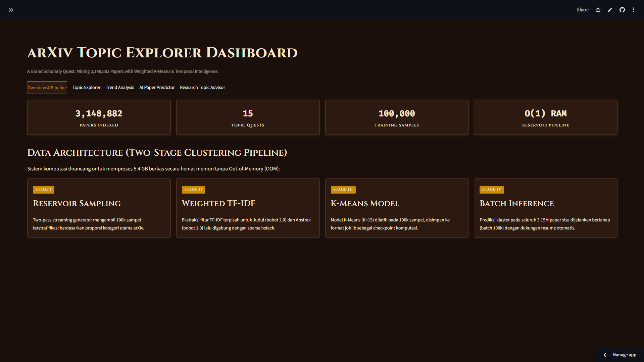Click the O(1) RAM metric value
The height and width of the screenshot is (362, 644).
(x=545, y=114)
